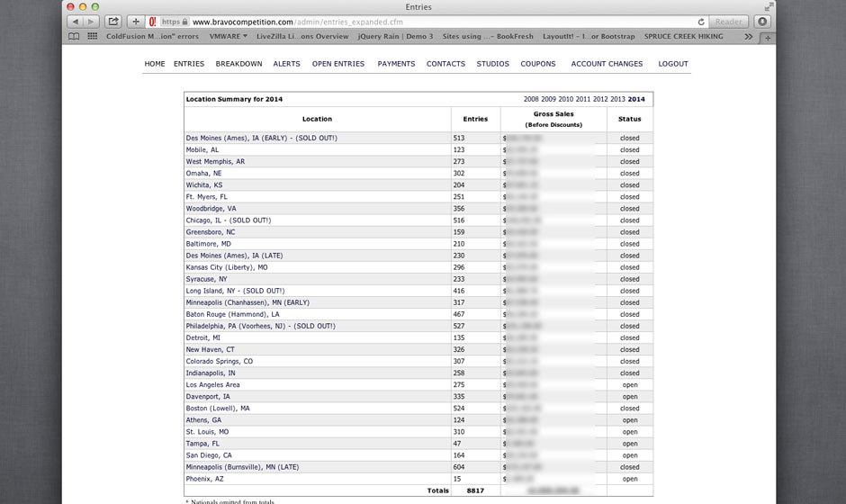Open the VMWARE bookmarks dropdown
The image size is (846, 504).
point(228,36)
